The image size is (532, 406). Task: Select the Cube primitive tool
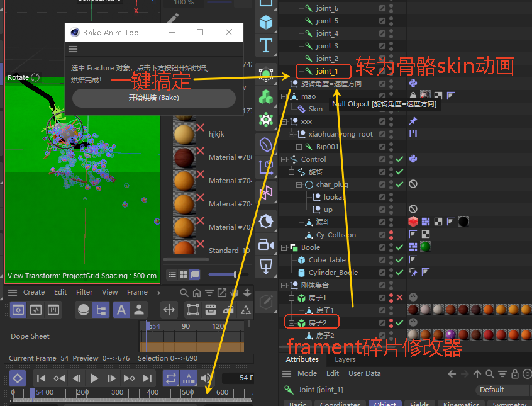click(x=266, y=22)
